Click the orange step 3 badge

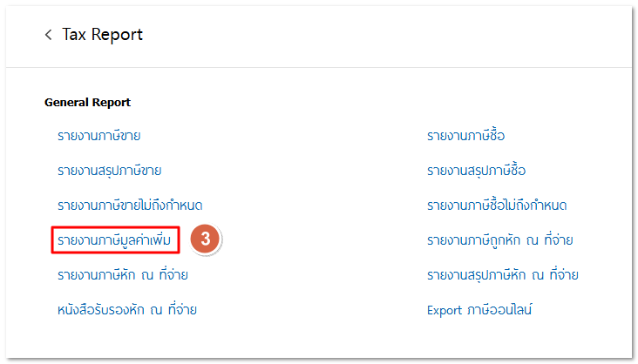pyautogui.click(x=204, y=239)
